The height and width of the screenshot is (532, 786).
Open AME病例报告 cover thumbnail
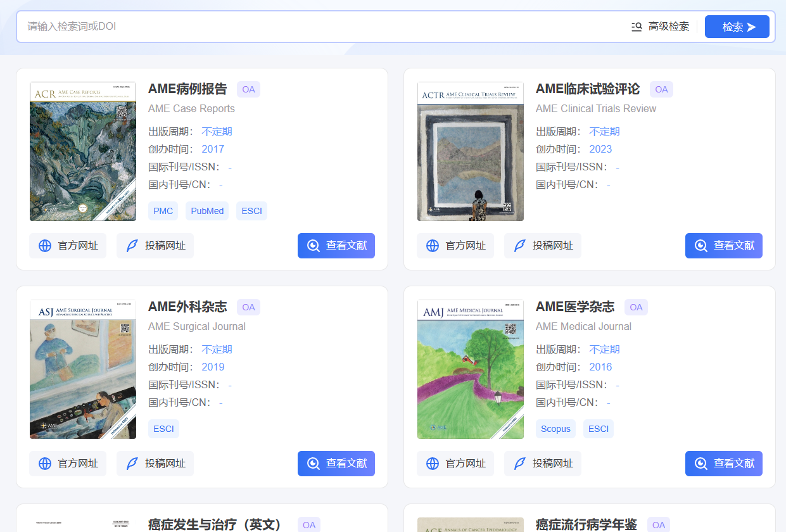(83, 151)
